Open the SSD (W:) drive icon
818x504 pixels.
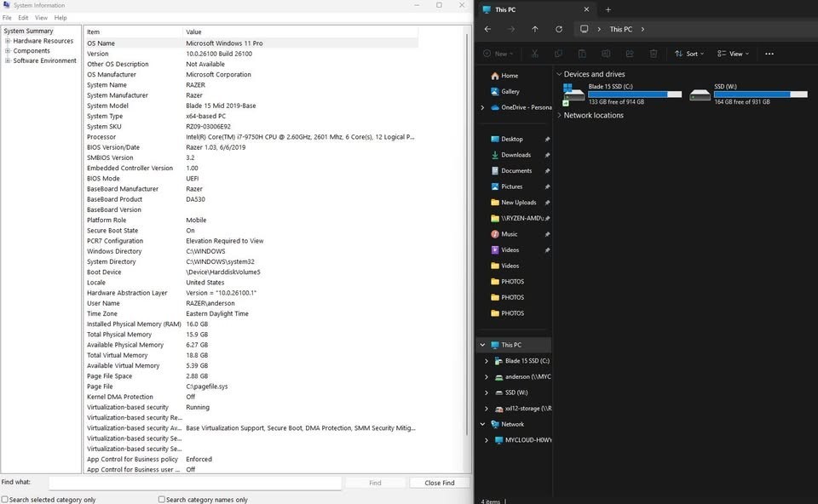click(x=700, y=94)
